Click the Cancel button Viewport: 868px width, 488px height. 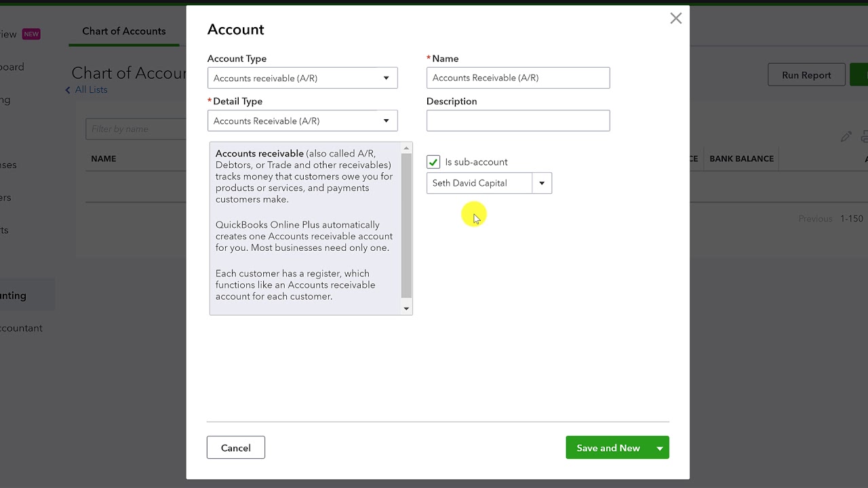(x=236, y=448)
